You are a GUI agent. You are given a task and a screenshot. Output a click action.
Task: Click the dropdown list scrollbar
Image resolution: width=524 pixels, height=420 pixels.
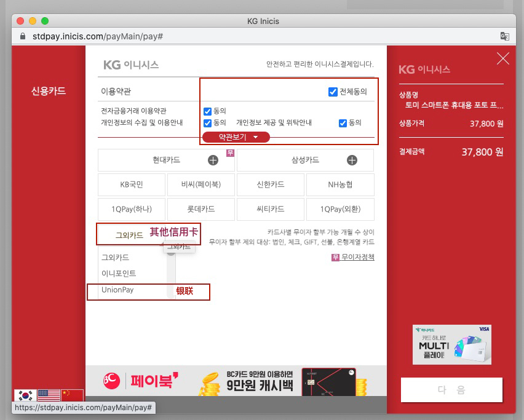pyautogui.click(x=171, y=274)
